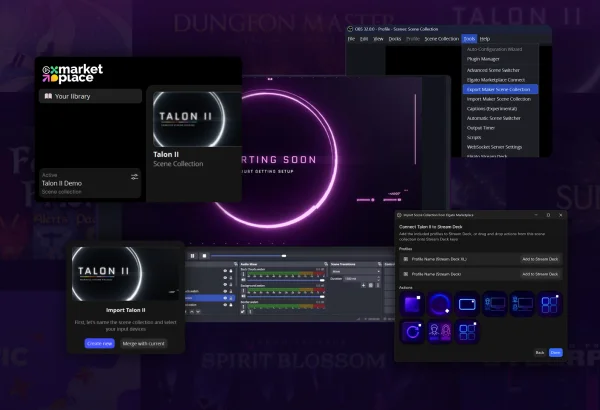The width and height of the screenshot is (600, 410).
Task: Click the purple square action icon
Action: coord(412,304)
